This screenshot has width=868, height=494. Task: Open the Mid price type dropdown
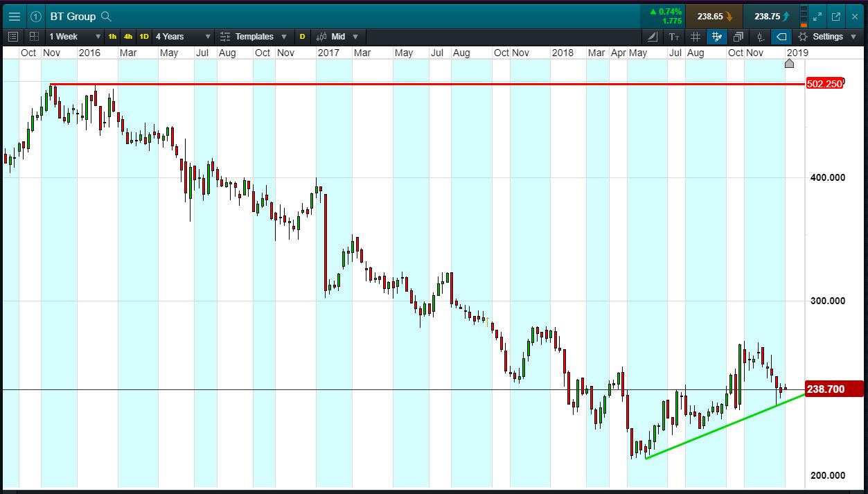coord(338,37)
